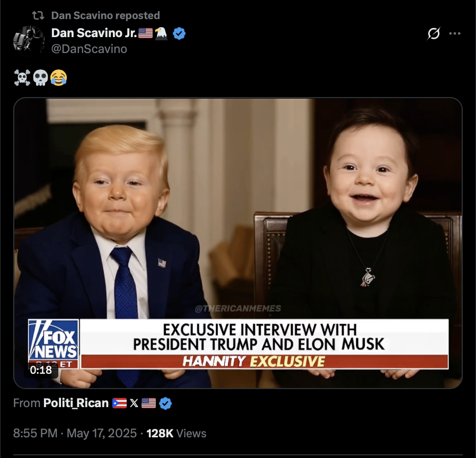Click the blue verified badge beside Dan Scavino Jr.
The height and width of the screenshot is (458, 476).
(x=179, y=33)
